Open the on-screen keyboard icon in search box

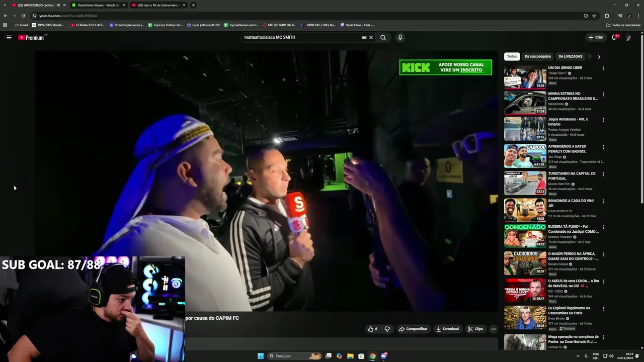[x=364, y=37]
